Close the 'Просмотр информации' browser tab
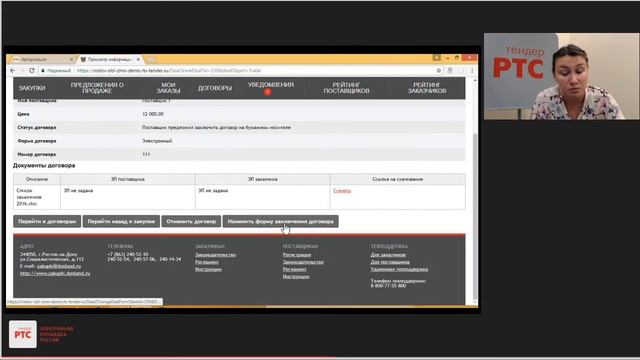This screenshot has width=640, height=360. 138,60
